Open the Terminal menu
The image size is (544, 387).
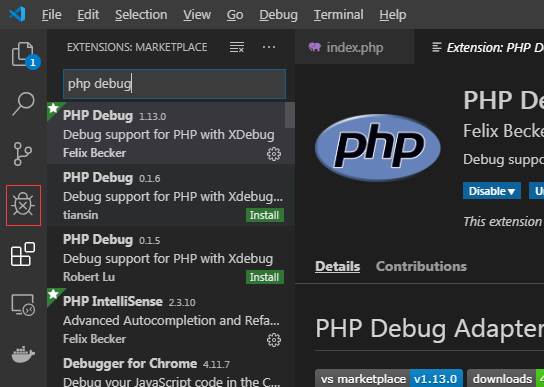[339, 15]
